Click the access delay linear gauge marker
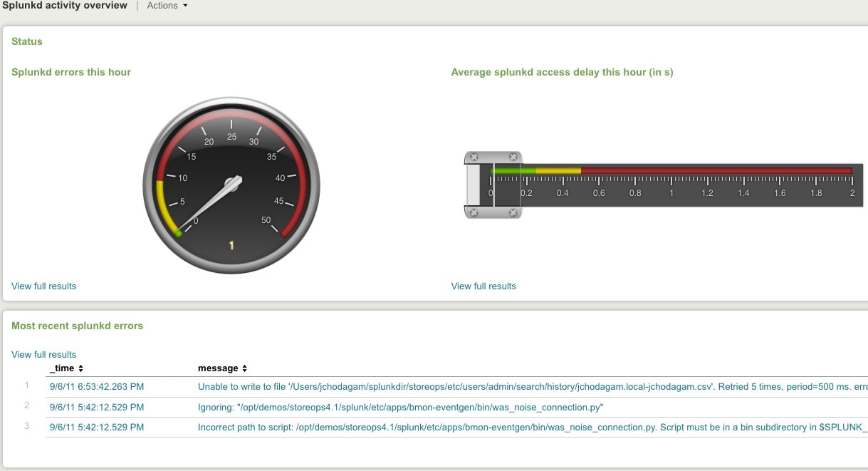The height and width of the screenshot is (471, 868). 493,185
